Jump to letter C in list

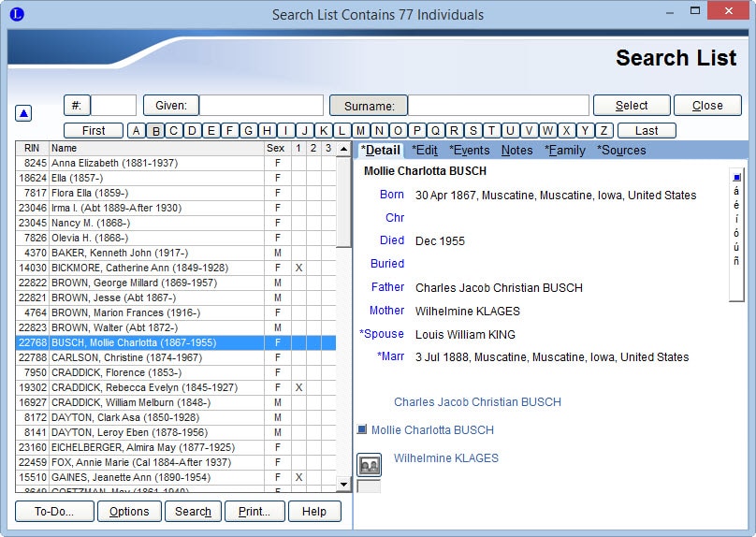point(174,131)
